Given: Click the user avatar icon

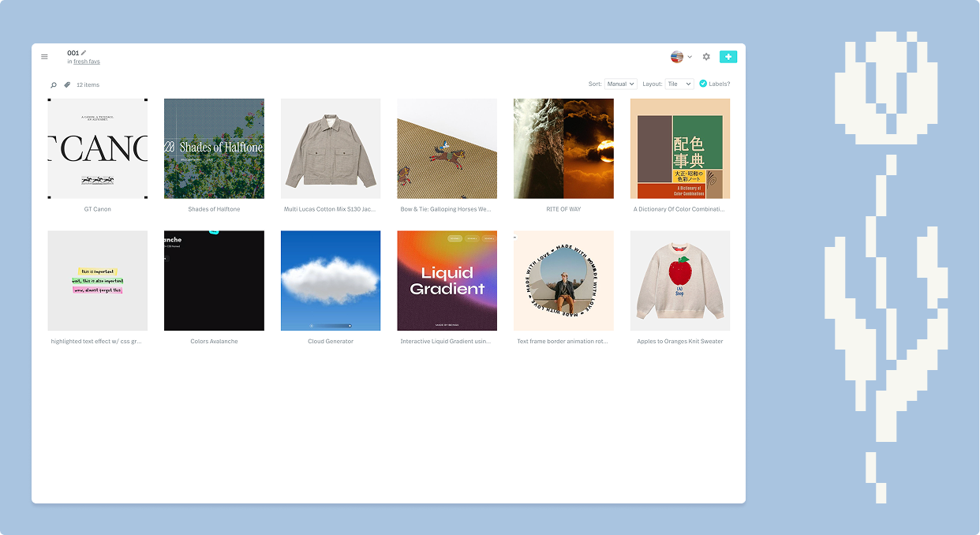Looking at the screenshot, I should [x=677, y=57].
